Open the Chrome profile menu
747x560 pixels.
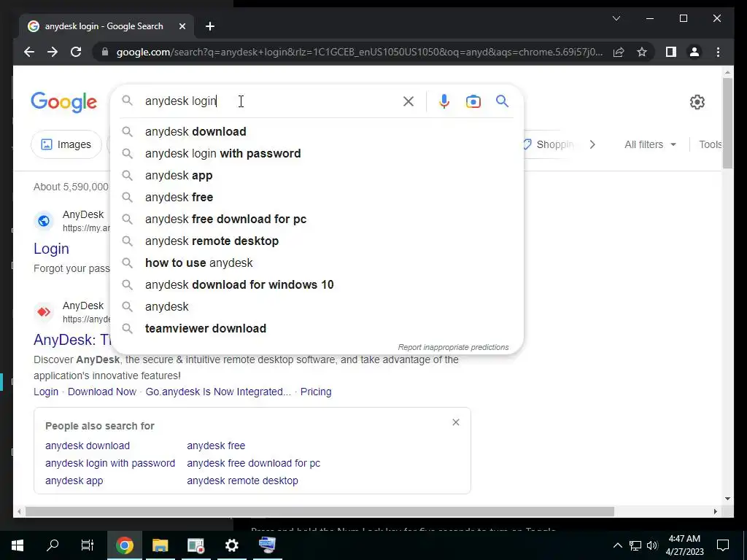click(694, 52)
